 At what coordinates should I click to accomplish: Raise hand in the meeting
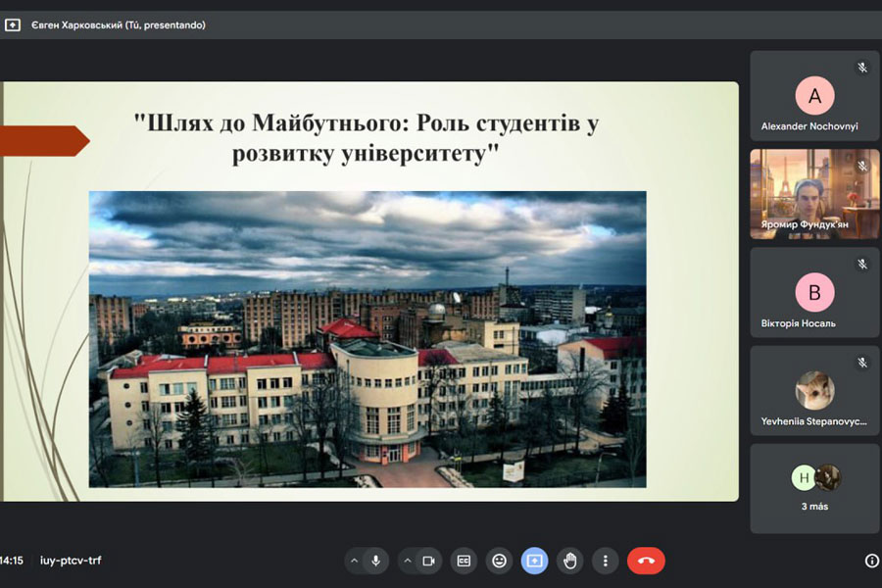coord(569,561)
